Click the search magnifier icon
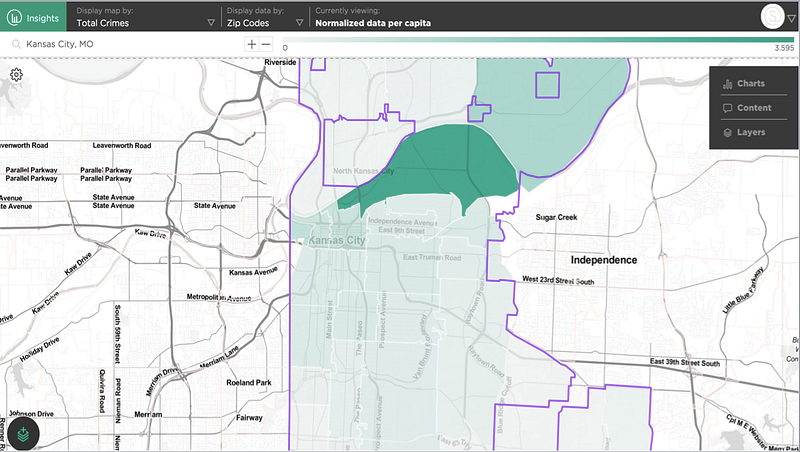 (x=16, y=44)
